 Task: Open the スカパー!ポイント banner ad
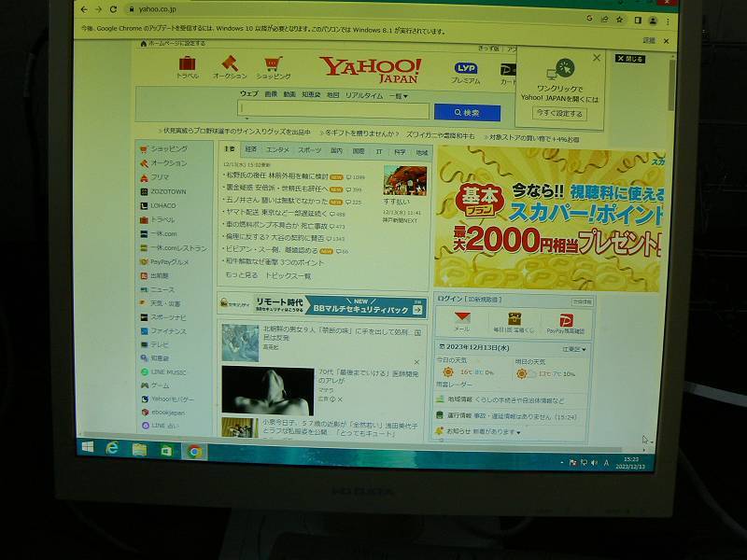click(x=550, y=219)
